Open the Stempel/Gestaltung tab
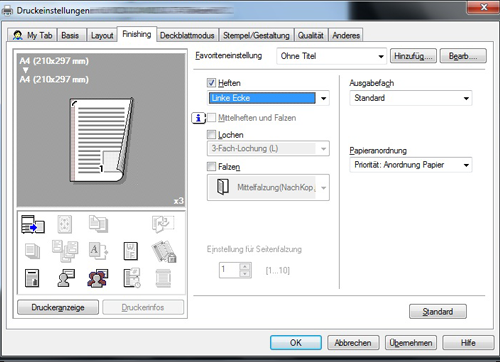 (x=256, y=35)
